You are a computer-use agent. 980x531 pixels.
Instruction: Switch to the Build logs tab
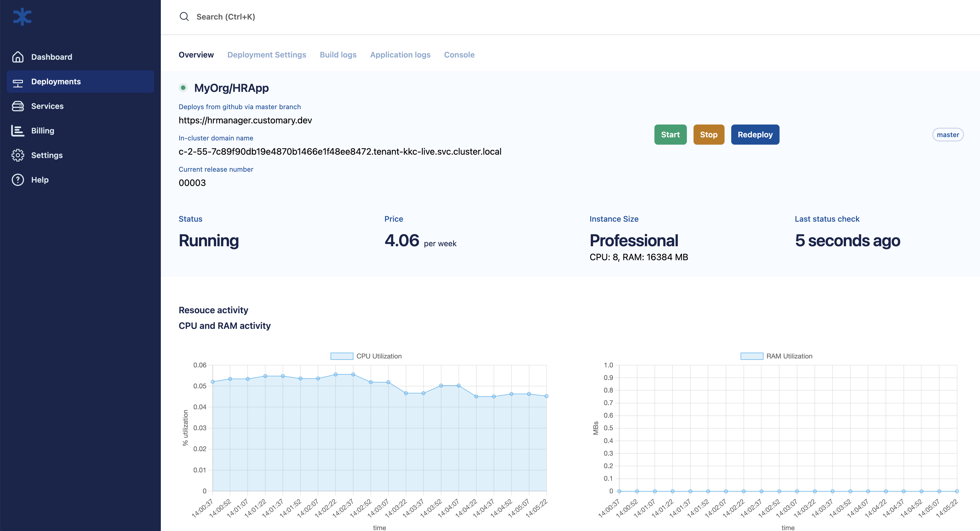pyautogui.click(x=338, y=55)
